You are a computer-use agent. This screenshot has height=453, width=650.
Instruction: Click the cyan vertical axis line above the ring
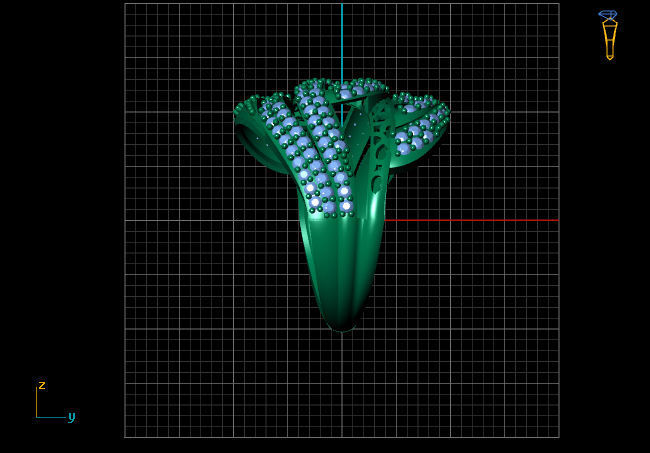click(342, 43)
